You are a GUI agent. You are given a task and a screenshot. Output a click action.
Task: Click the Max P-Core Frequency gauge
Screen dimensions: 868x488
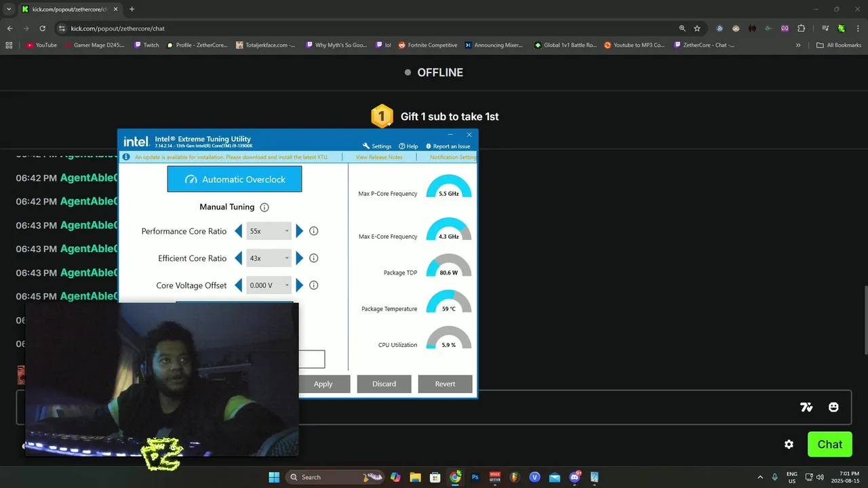coord(448,187)
